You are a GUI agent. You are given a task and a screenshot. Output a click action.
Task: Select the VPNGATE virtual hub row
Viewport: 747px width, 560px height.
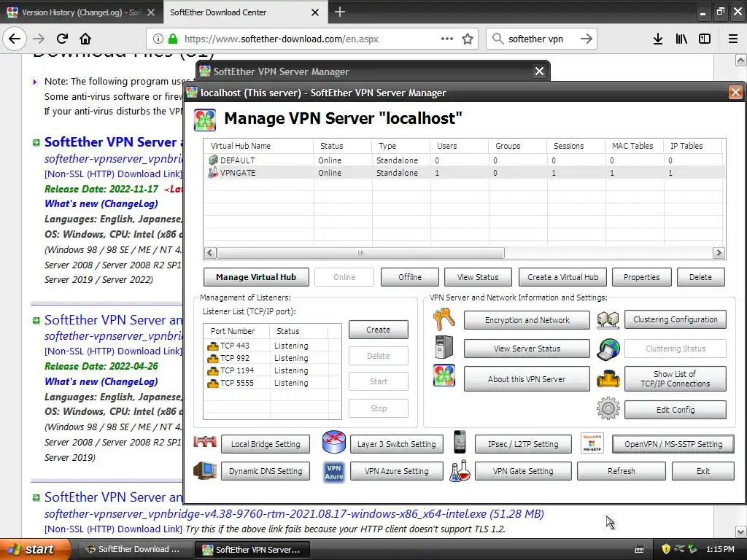tap(465, 173)
